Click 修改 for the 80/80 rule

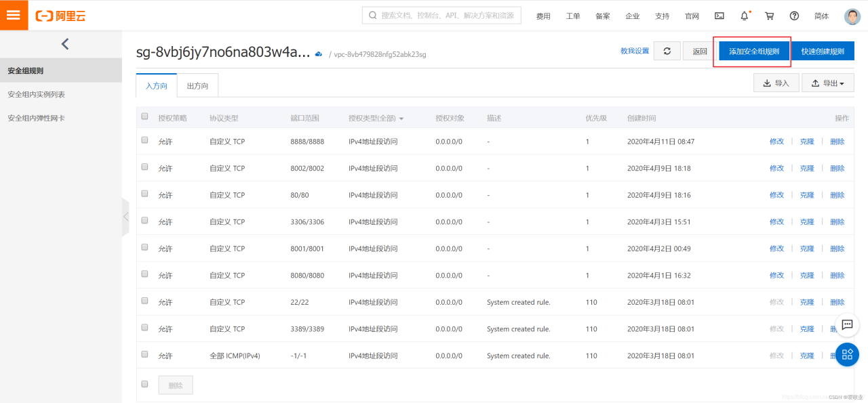click(x=776, y=195)
